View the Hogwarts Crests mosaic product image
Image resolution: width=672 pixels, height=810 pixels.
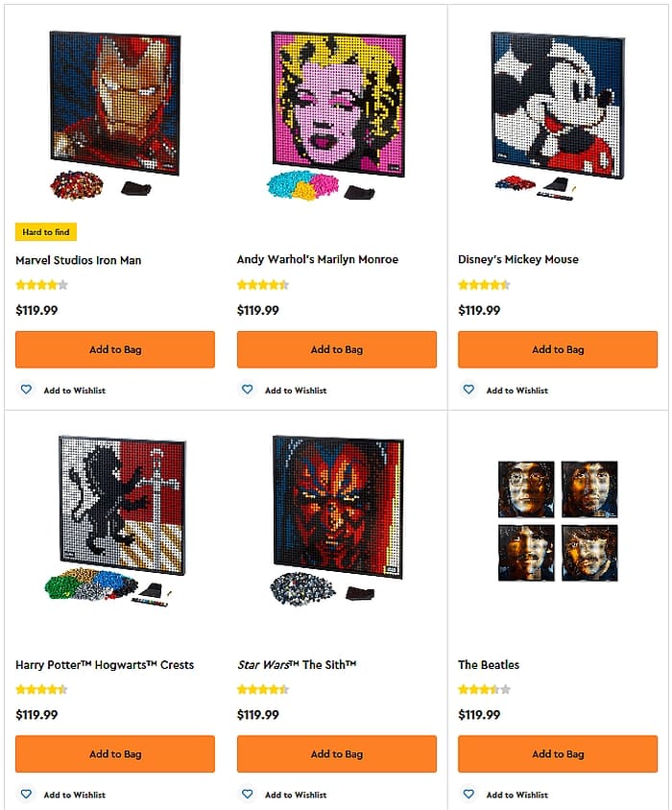tap(116, 519)
